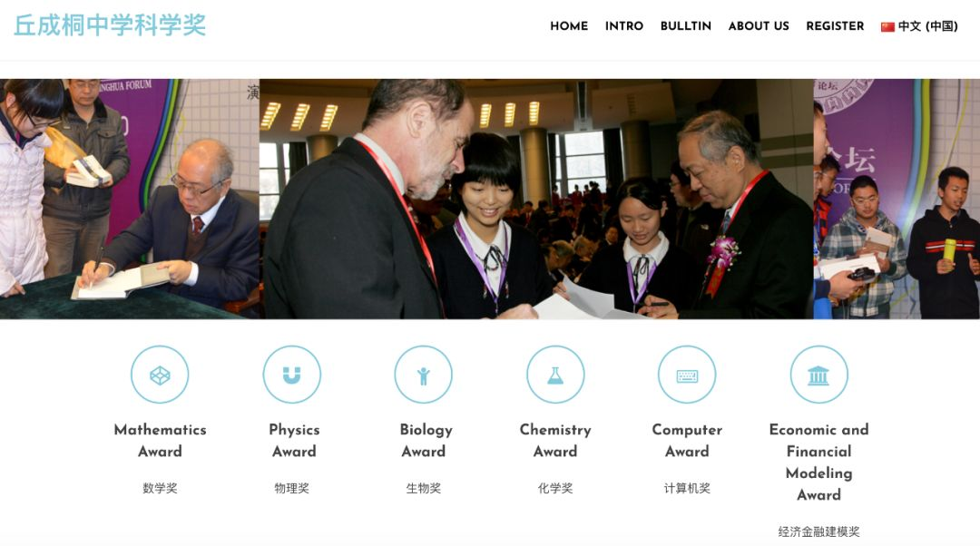This screenshot has height=546, width=980.
Task: Click the Biology Award person icon
Action: point(424,375)
